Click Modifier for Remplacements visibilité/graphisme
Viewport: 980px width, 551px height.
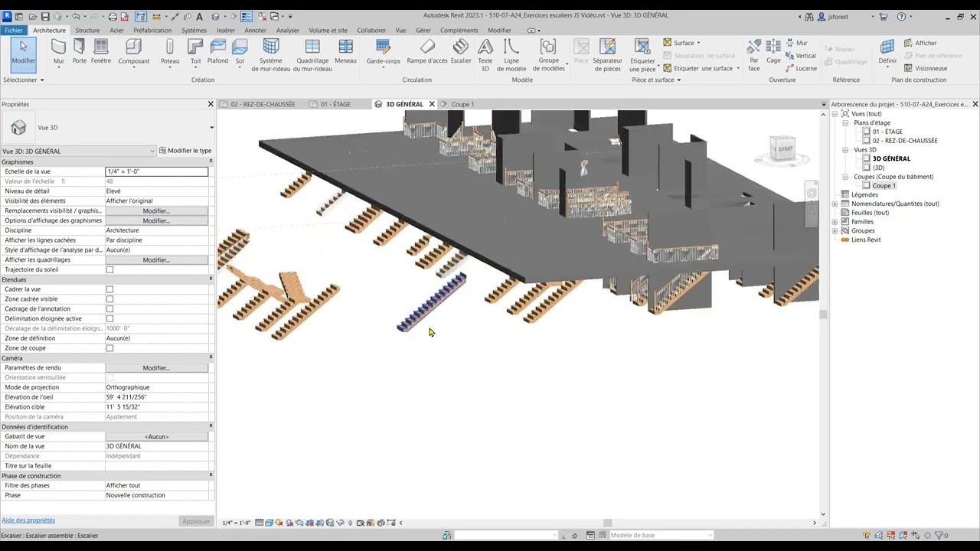pos(156,210)
